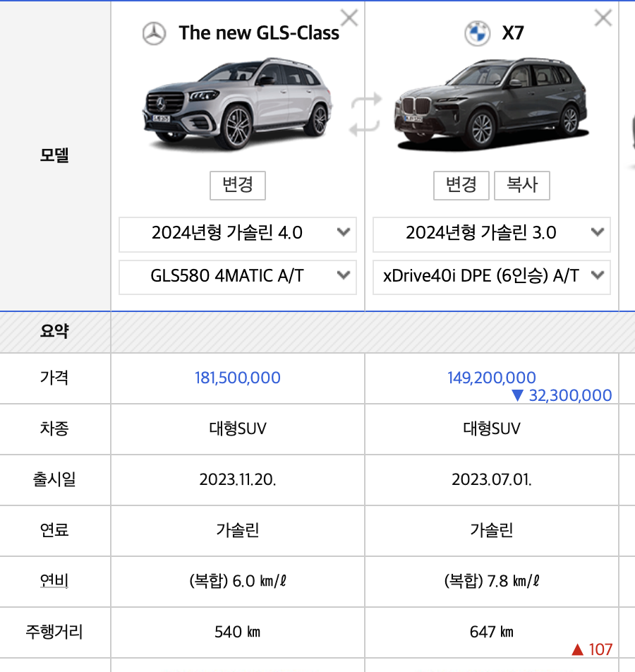Click the BMW roundel logo icon
635x672 pixels.
point(476,32)
